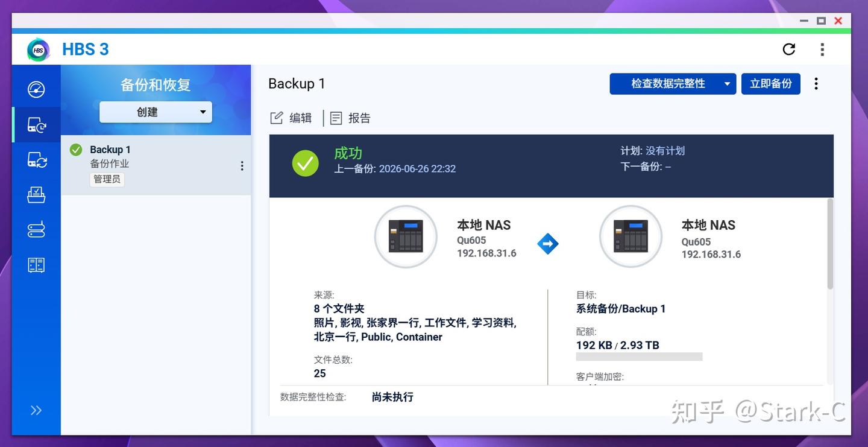Open Backup 1 list item options menu

(x=242, y=165)
